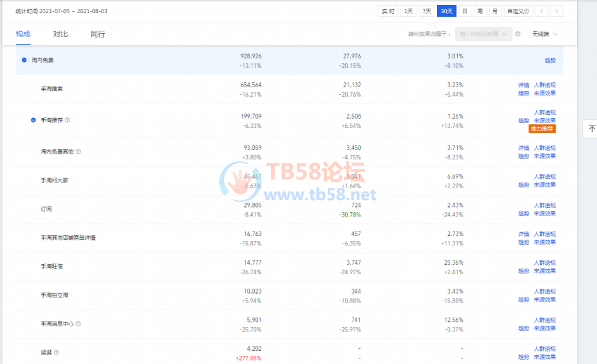597x364 pixels.
Task: Click help icon beside 手淘推荐
Action: pos(67,120)
